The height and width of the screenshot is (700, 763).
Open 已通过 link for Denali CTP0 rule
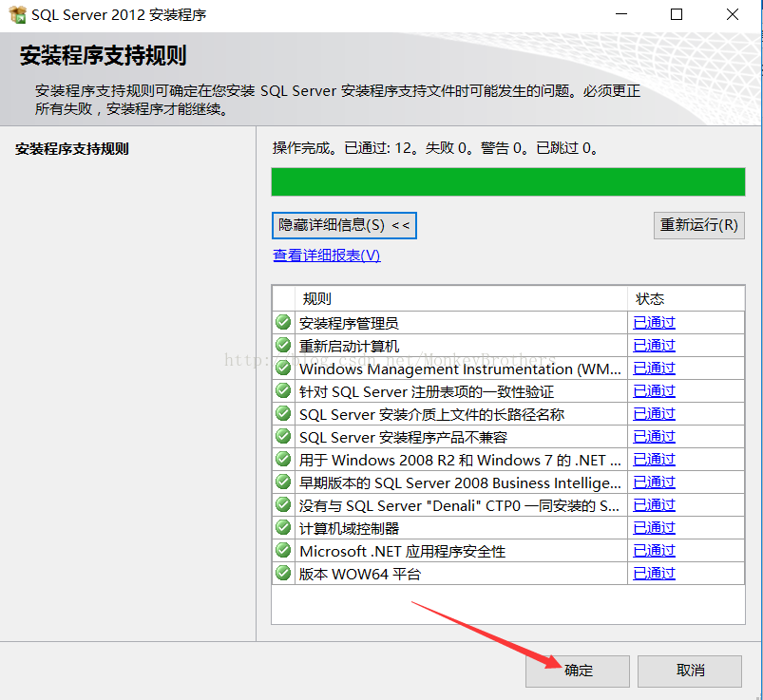point(654,505)
